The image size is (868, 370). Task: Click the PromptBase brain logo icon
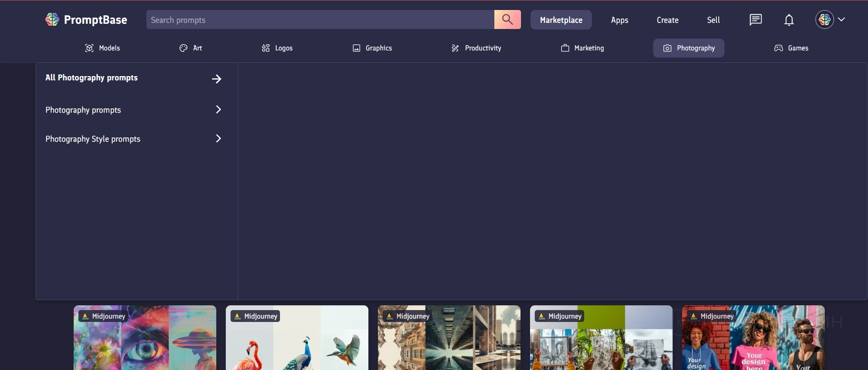tap(52, 19)
